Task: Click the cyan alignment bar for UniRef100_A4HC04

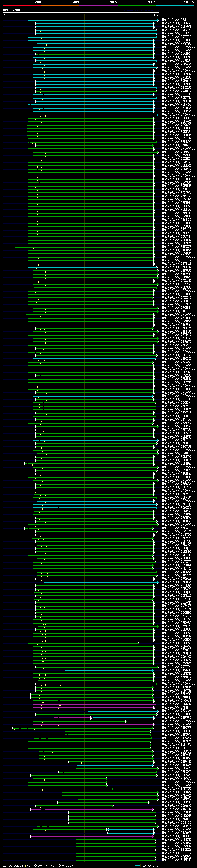Action: click(115, 765)
